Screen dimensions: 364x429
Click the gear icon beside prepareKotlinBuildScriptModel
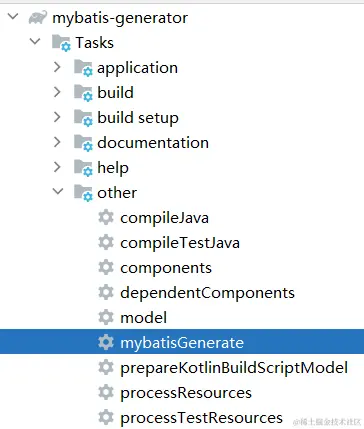106,367
